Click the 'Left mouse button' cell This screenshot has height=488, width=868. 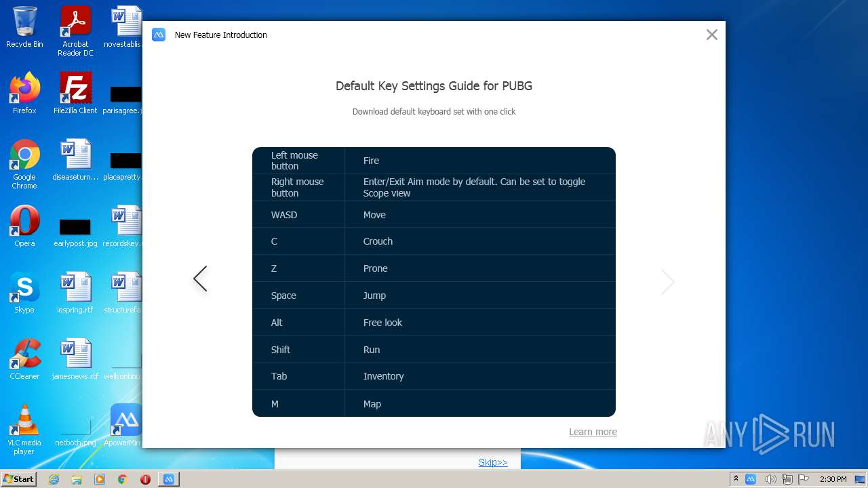click(x=298, y=161)
